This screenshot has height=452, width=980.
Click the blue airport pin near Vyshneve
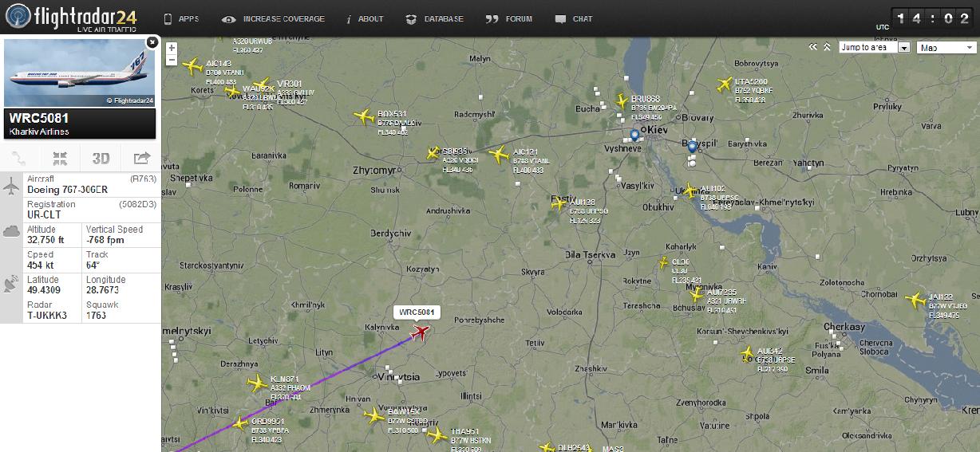coord(634,135)
